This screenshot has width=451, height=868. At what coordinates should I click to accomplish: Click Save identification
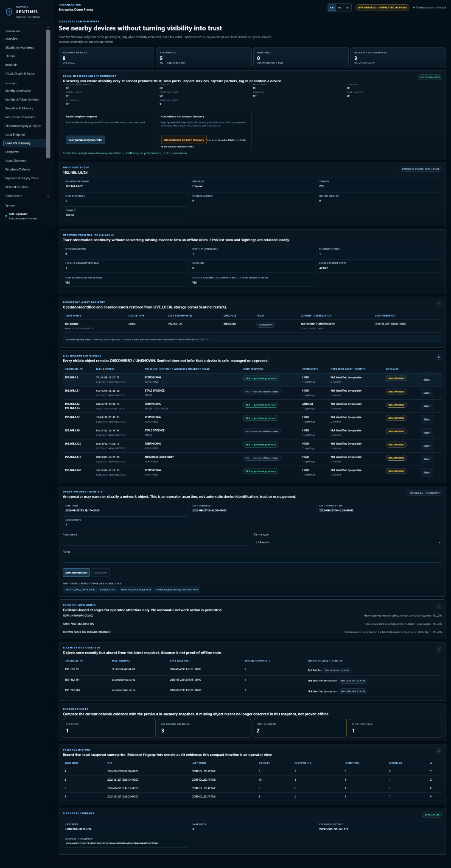(x=76, y=573)
